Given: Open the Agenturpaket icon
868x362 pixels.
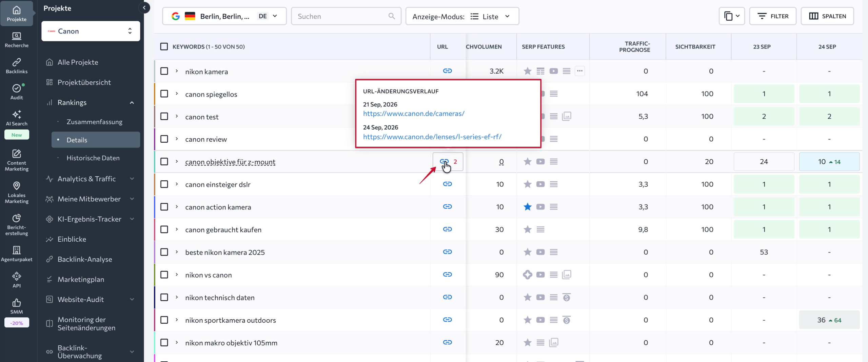Looking at the screenshot, I should pos(17,254).
